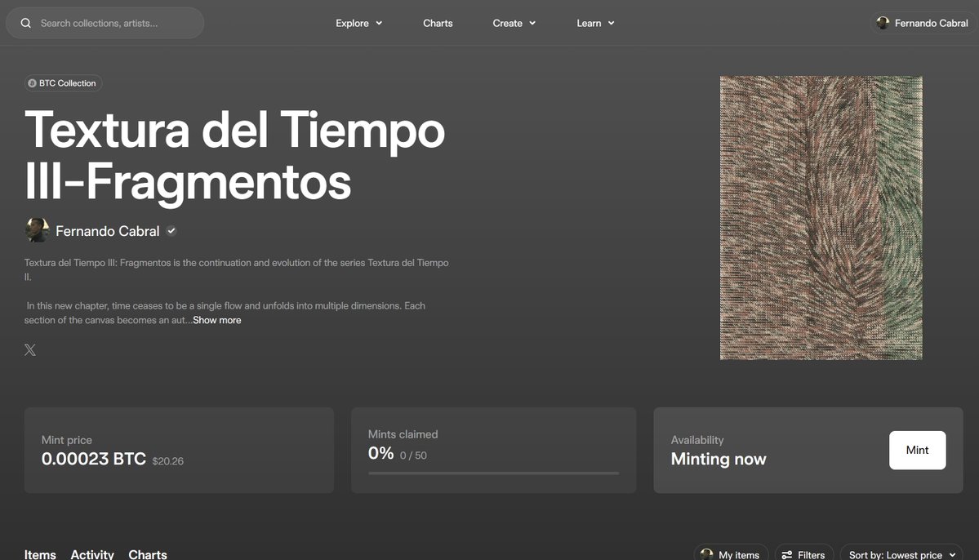Image resolution: width=979 pixels, height=560 pixels.
Task: Click the collection title Textura del Tiempo III-Fragmentos
Action: 235,156
